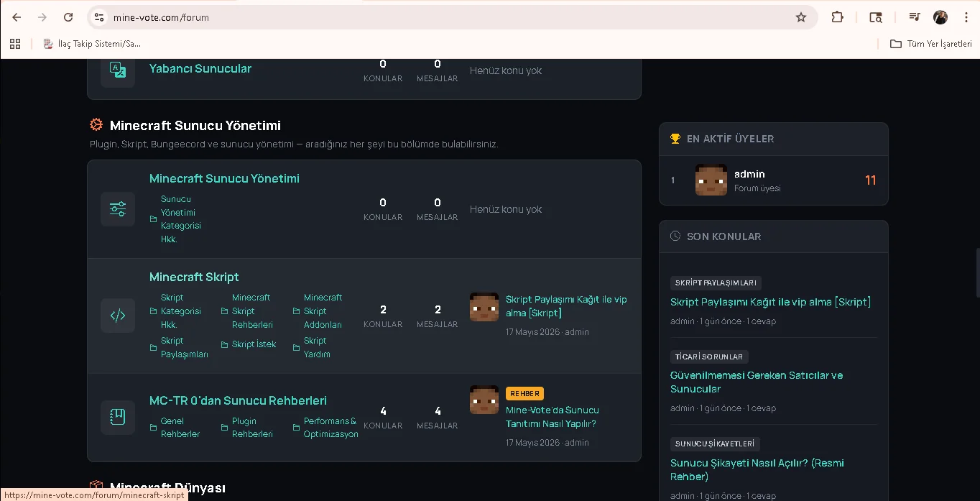Open the Skript Yardım subforum

[x=317, y=347]
